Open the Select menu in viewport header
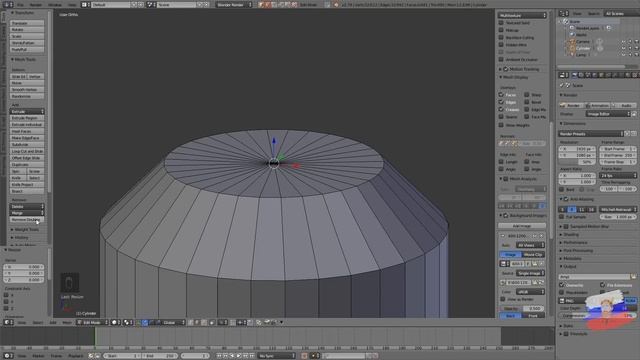The image size is (640, 360). tap(38, 322)
